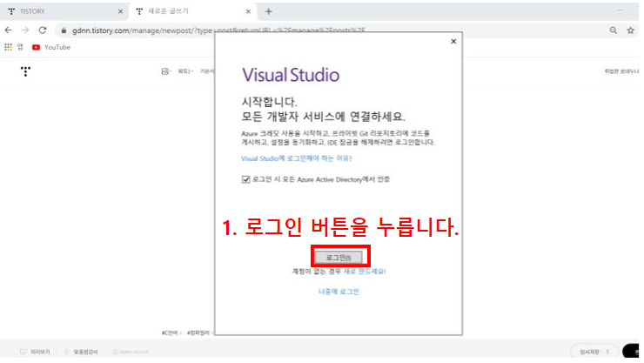Go back in browser history
This screenshot has width=644, height=363.
click(x=8, y=30)
